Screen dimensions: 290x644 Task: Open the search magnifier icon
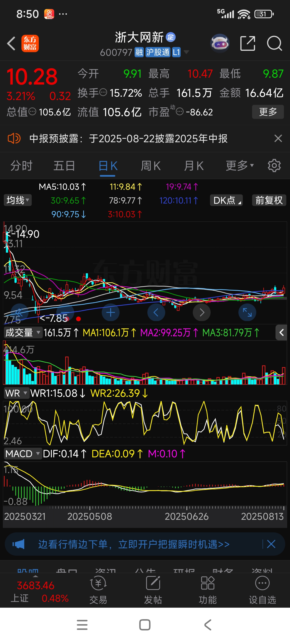coord(275,43)
